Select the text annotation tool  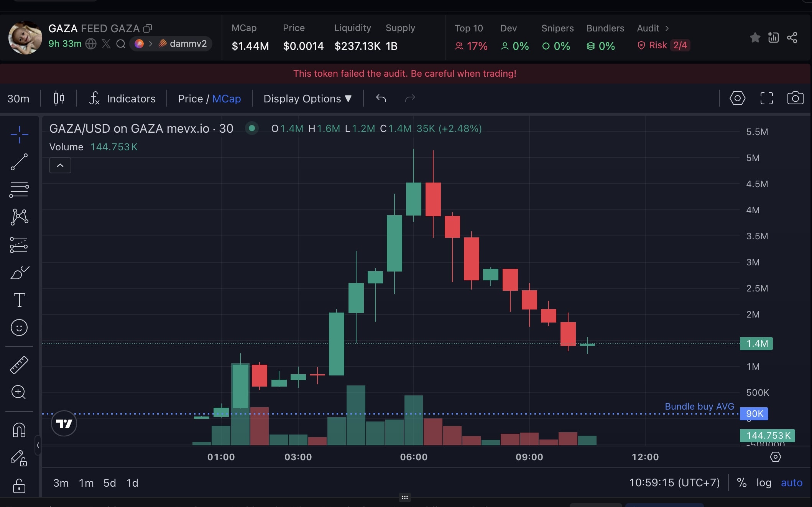click(19, 300)
